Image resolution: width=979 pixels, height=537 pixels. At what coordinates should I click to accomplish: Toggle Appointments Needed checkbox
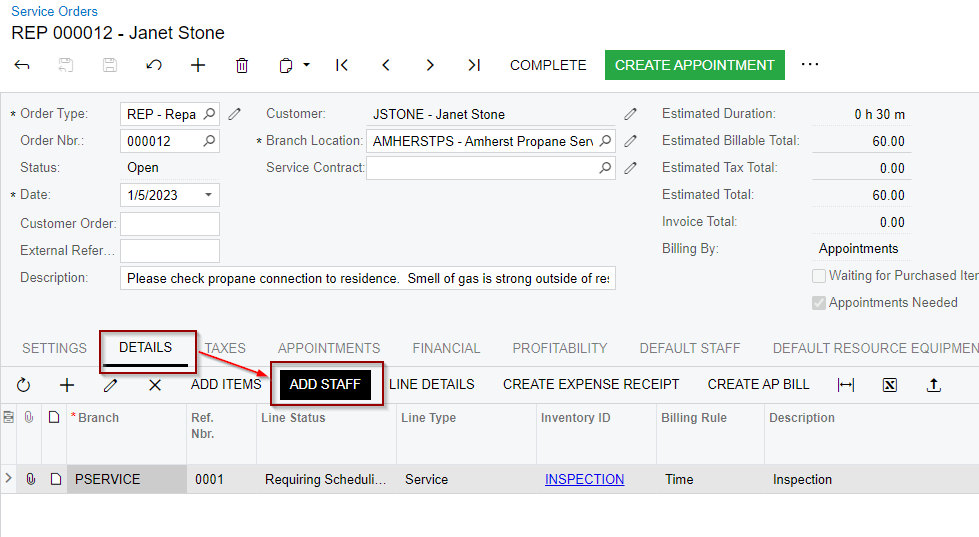(819, 303)
